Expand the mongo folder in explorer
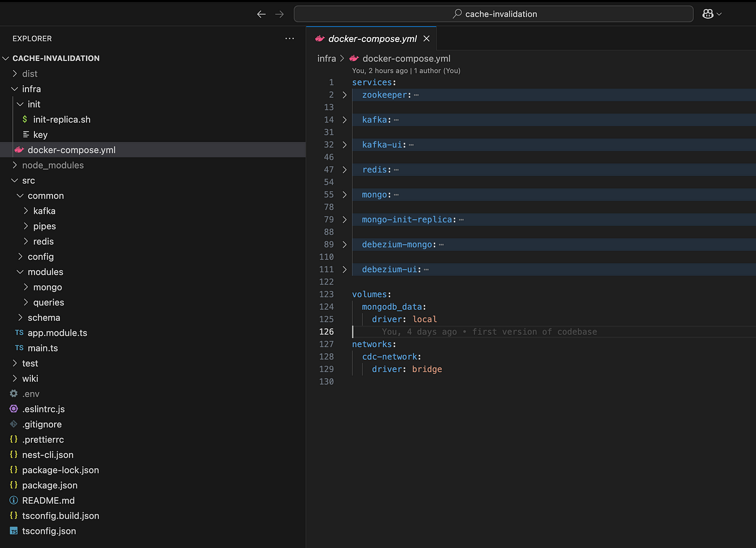756x548 pixels. tap(153, 287)
